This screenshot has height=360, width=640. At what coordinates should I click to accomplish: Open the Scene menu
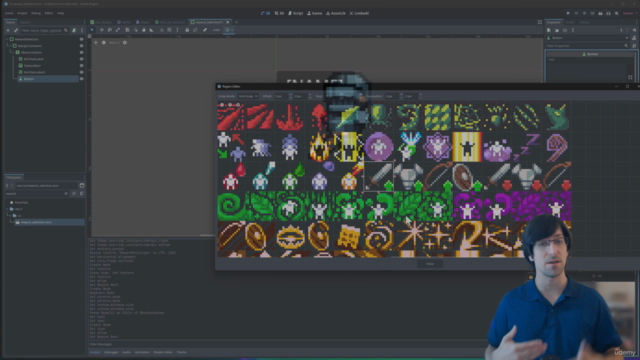(9, 13)
